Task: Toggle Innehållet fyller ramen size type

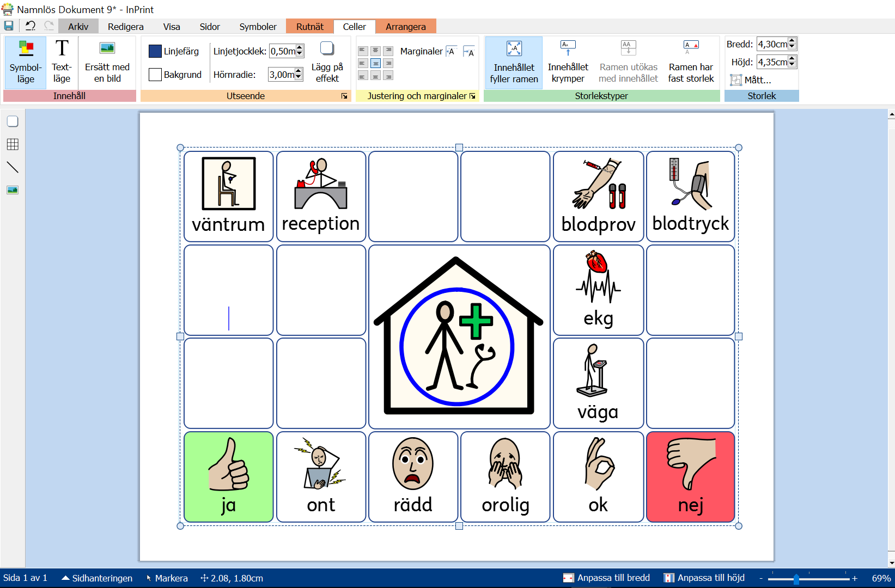Action: point(514,62)
